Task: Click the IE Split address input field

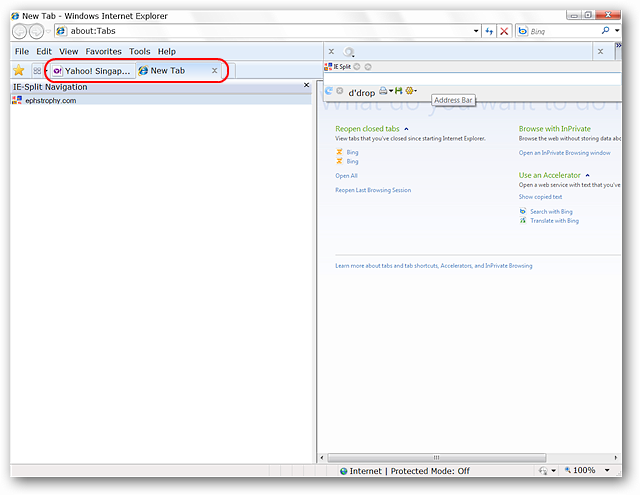Action: (x=472, y=79)
